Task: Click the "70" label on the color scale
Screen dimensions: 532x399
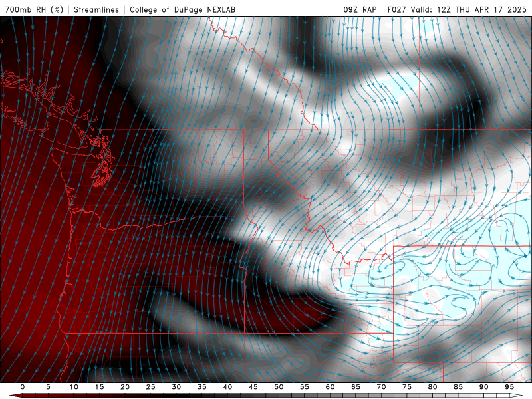Action: (381, 387)
